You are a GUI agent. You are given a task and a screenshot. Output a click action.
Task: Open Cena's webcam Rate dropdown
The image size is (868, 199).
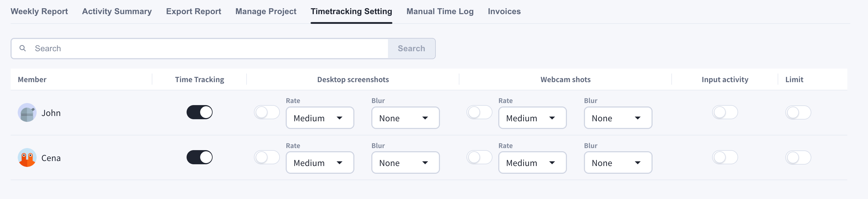pyautogui.click(x=532, y=163)
